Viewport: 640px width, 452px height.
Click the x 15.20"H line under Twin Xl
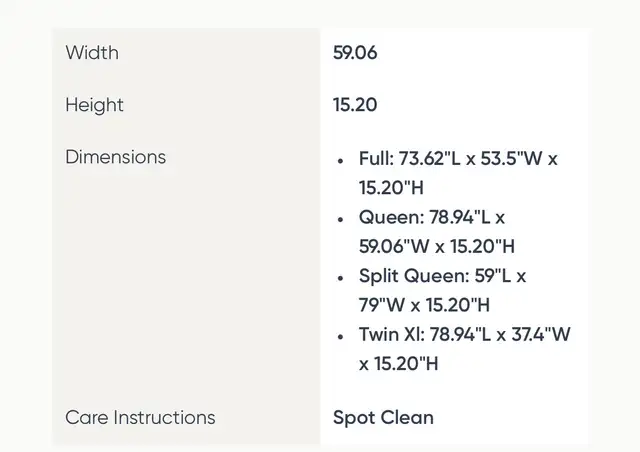[x=398, y=363]
